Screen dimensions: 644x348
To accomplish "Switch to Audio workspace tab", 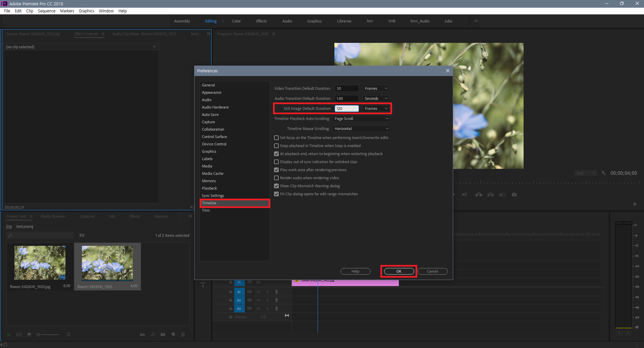I will 287,21.
